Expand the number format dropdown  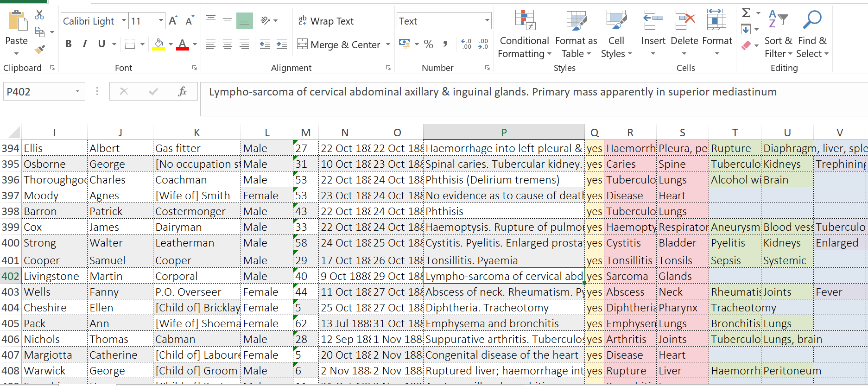coord(487,21)
